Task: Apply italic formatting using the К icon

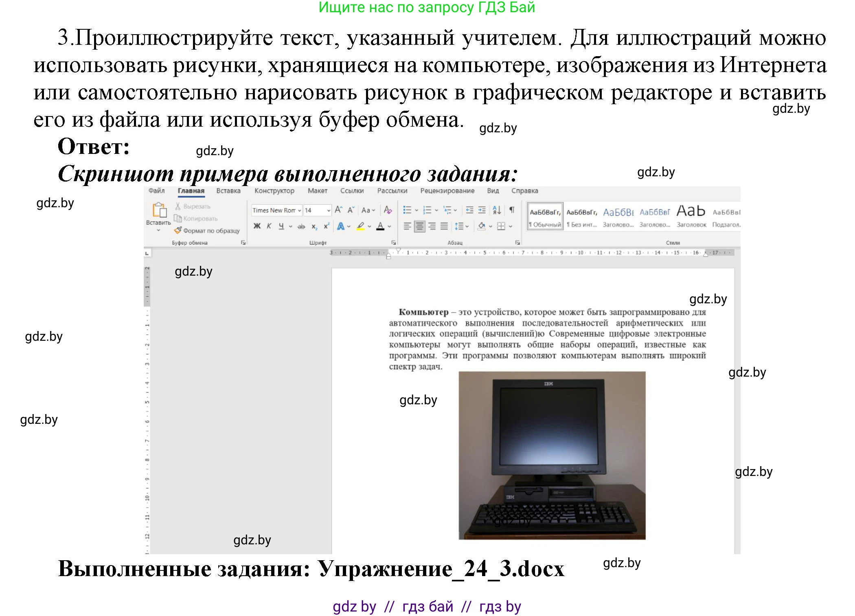Action: (269, 225)
